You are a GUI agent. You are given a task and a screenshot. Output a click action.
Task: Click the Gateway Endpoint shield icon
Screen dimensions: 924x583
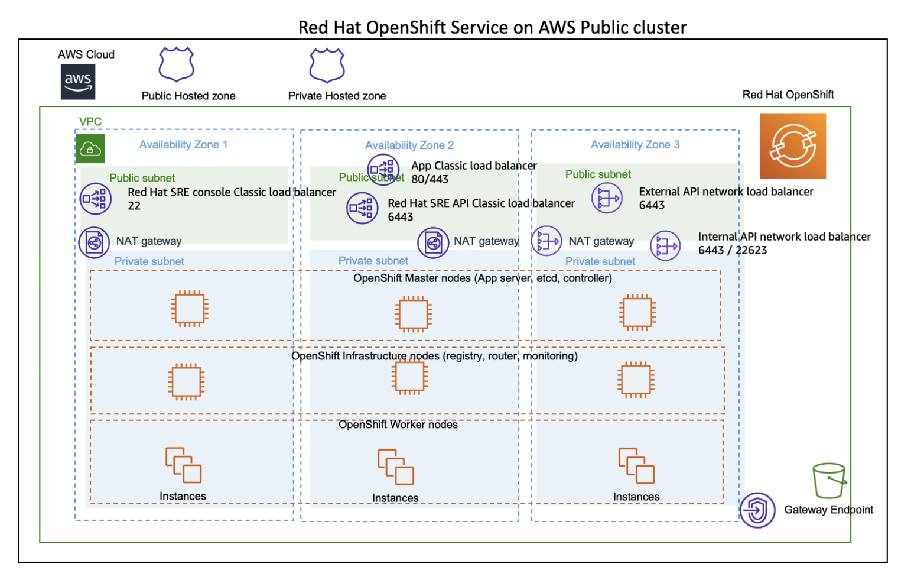757,510
